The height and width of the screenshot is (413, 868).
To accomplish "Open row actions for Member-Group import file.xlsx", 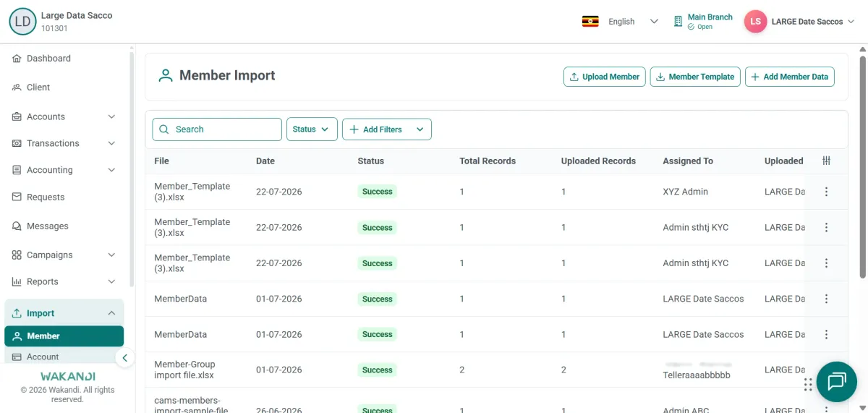I will [826, 370].
